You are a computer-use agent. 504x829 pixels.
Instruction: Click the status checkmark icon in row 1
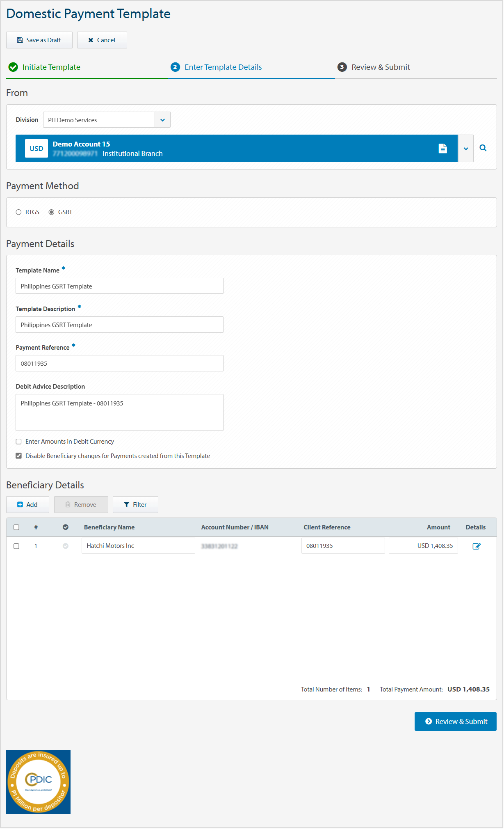66,546
